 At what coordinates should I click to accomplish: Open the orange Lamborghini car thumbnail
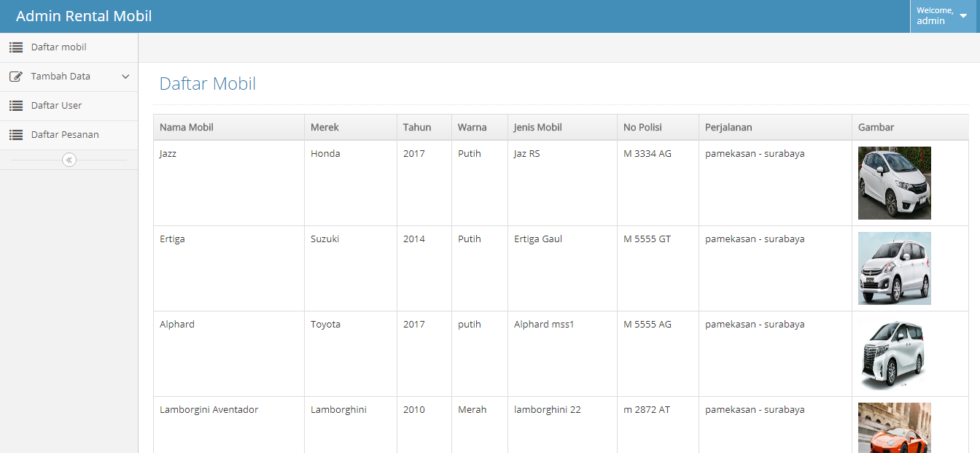coord(894,427)
